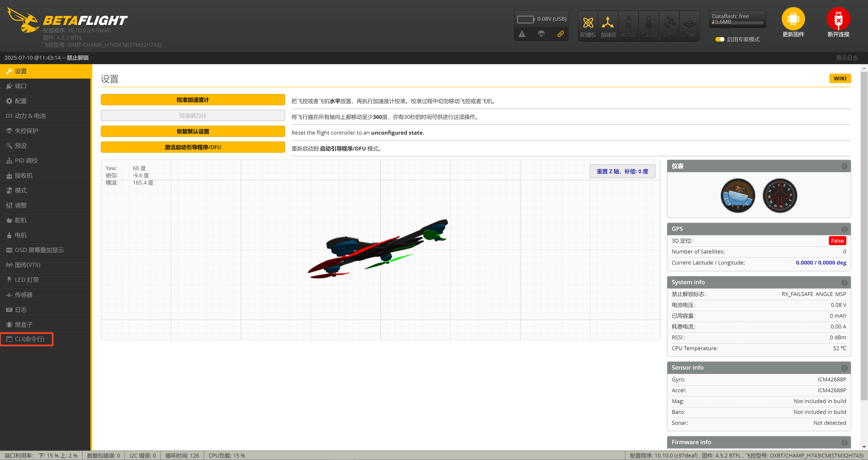868x460 pixels.
Task: Click the activate bootloader/DFU button
Action: 193,147
